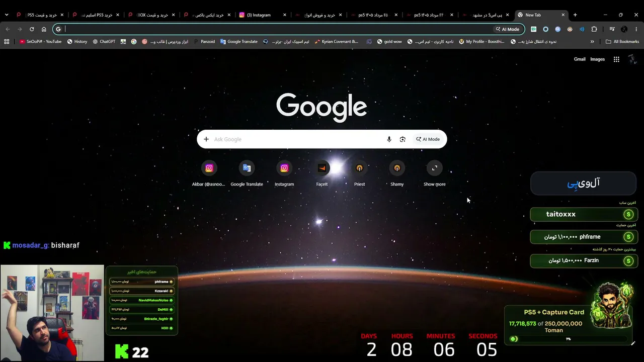644x362 pixels.
Task: Open the Chrome three-dot menu
Action: (x=636, y=29)
